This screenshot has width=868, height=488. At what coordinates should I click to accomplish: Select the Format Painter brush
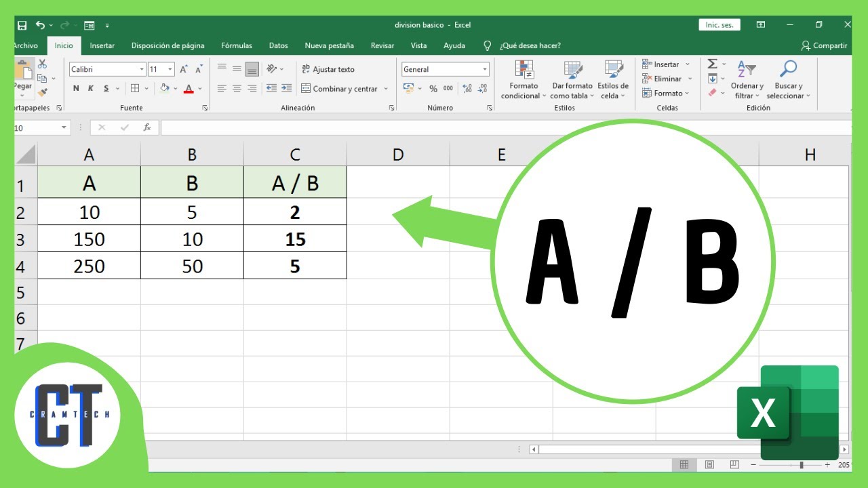42,92
